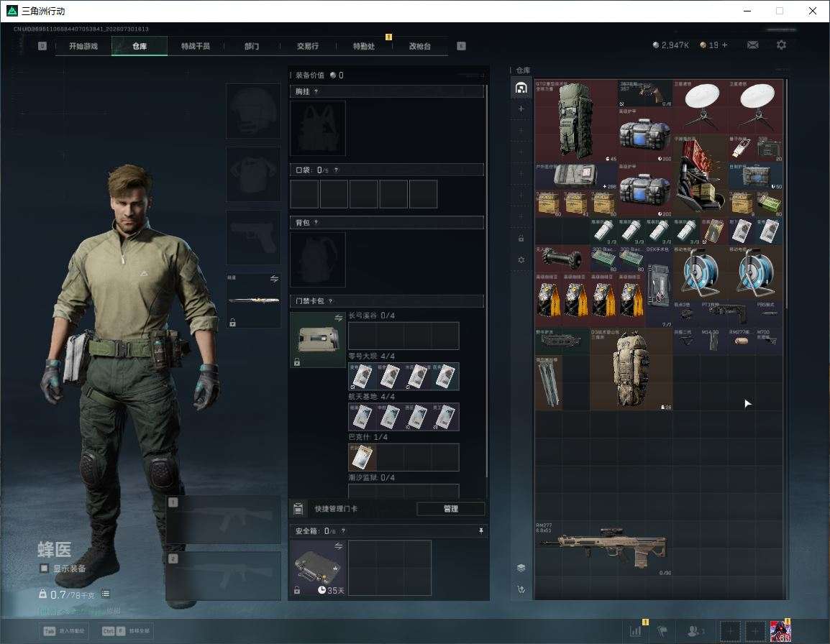
Task: Select the USB drive item
Action: point(741,149)
